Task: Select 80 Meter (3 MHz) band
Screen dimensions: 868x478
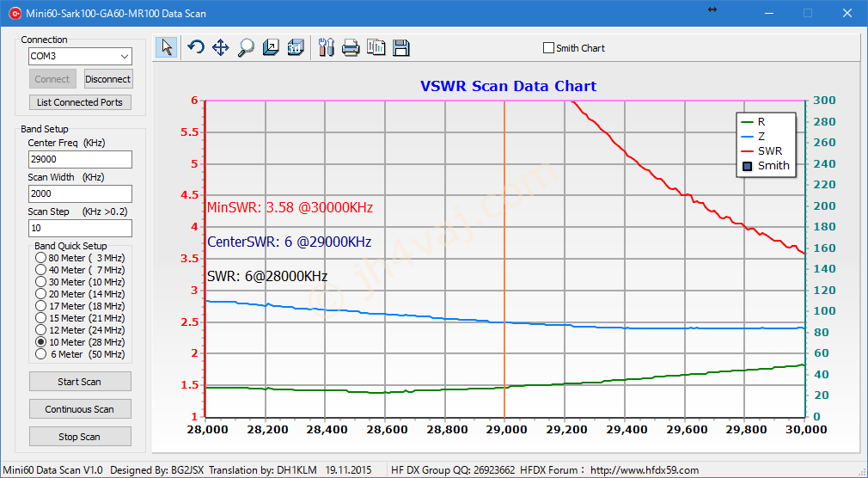Action: point(40,258)
